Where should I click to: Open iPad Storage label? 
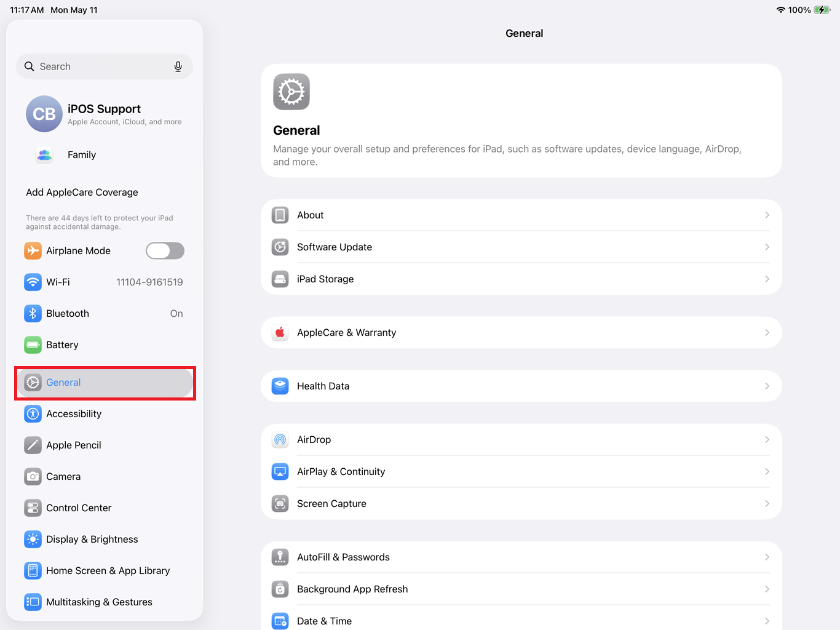(x=325, y=279)
